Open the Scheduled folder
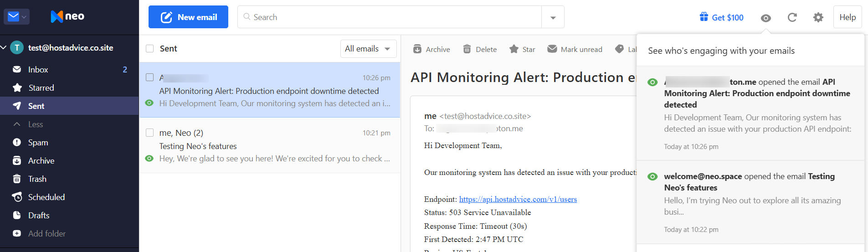This screenshot has height=252, width=868. [69, 197]
